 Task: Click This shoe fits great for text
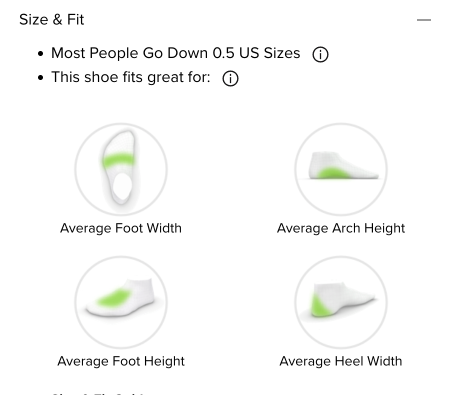click(x=131, y=77)
